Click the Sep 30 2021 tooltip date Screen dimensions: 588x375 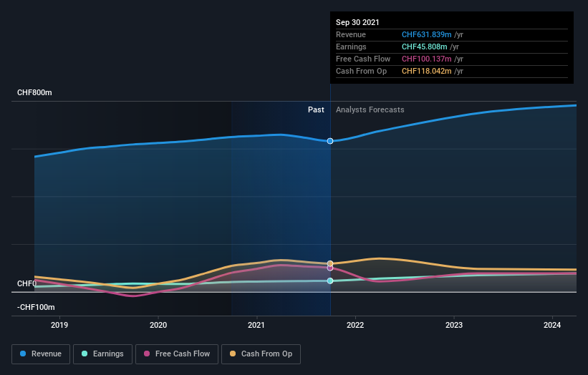[357, 22]
